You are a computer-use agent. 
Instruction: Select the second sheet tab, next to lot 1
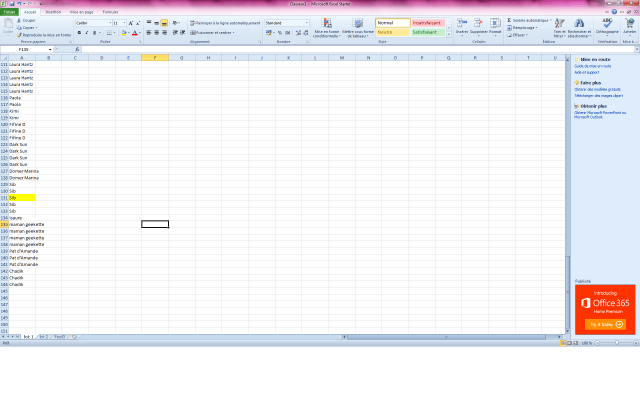(x=44, y=337)
